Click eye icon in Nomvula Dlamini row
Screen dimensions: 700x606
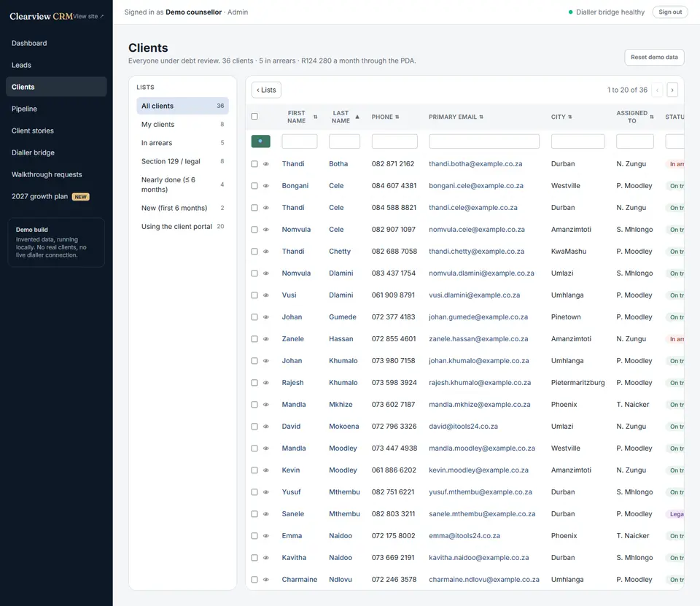(266, 273)
